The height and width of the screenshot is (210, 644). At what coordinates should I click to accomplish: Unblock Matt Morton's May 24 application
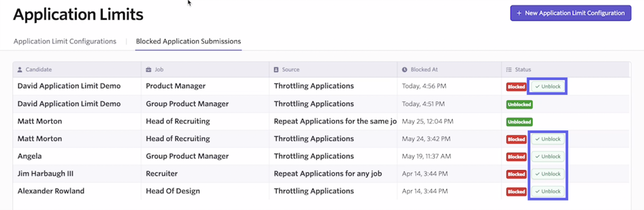(548, 139)
